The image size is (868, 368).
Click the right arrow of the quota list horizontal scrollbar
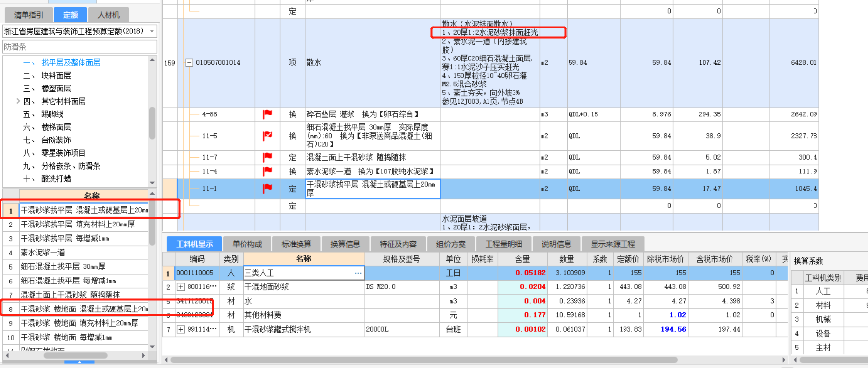tap(143, 355)
